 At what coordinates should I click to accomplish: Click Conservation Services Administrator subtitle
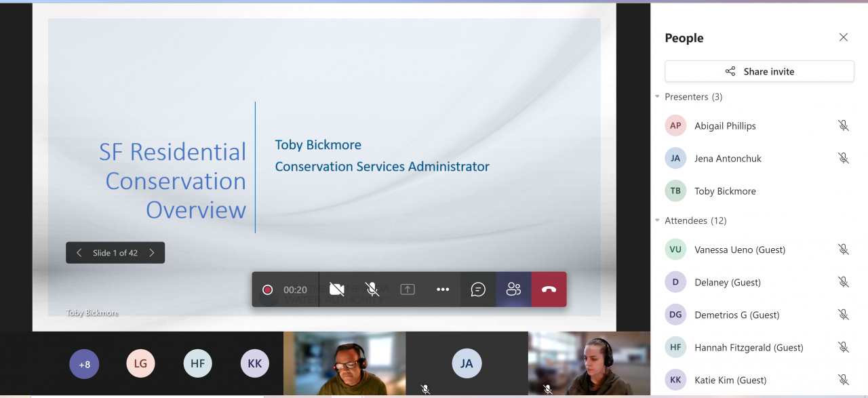coord(382,166)
